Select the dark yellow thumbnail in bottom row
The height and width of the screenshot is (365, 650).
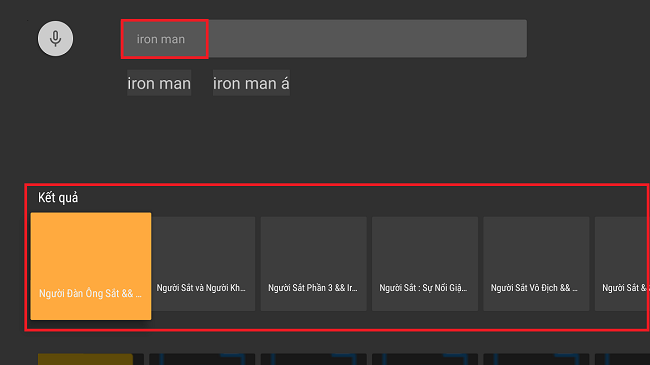pyautogui.click(x=85, y=359)
